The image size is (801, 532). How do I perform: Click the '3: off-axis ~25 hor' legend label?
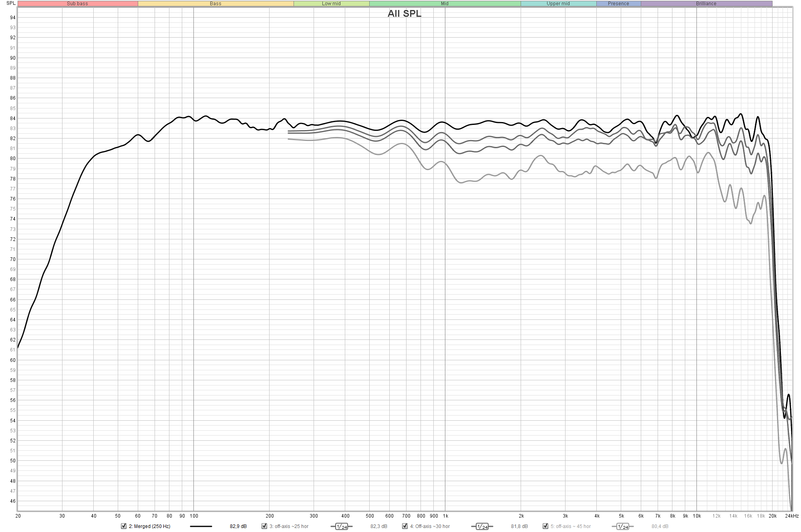[x=289, y=526]
